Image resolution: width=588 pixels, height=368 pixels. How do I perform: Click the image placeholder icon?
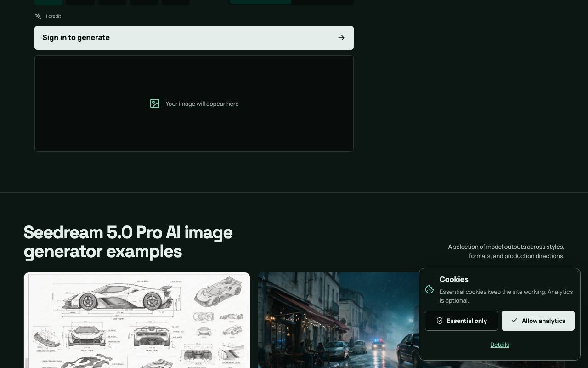click(x=155, y=103)
